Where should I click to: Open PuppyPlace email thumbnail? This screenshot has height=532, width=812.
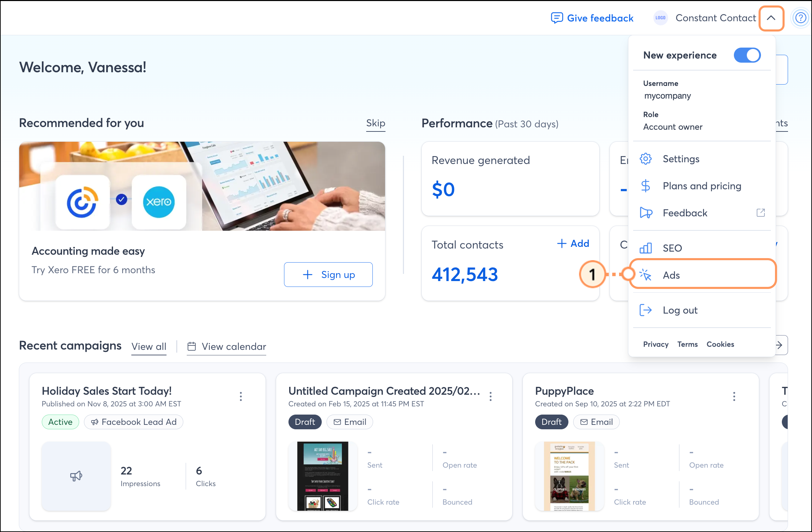569,476
